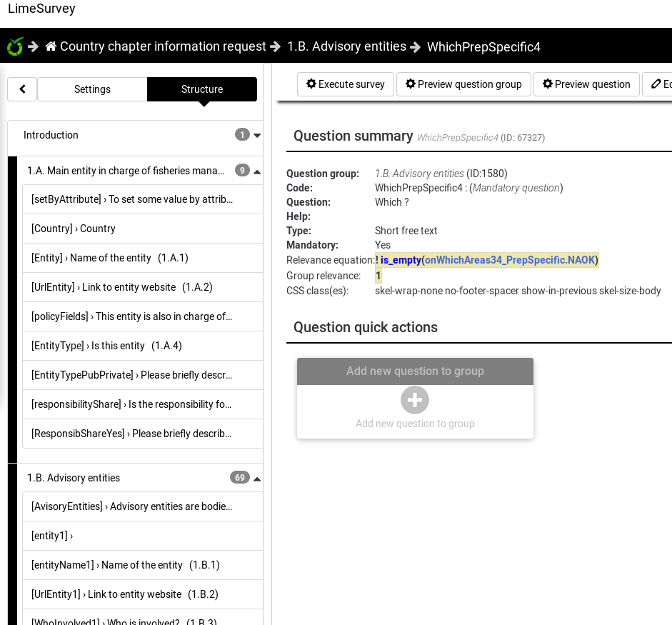Open the [AvisoryEntities] question item

pos(132,506)
